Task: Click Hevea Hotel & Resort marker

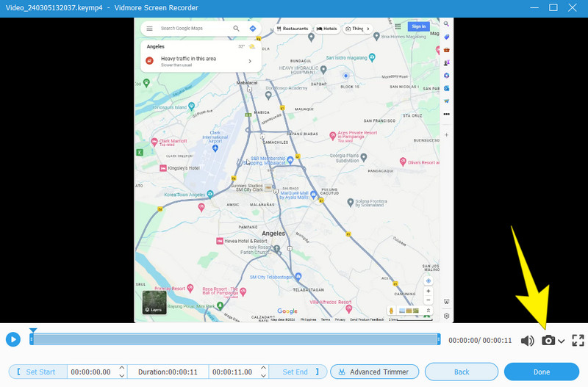Action: (220, 241)
